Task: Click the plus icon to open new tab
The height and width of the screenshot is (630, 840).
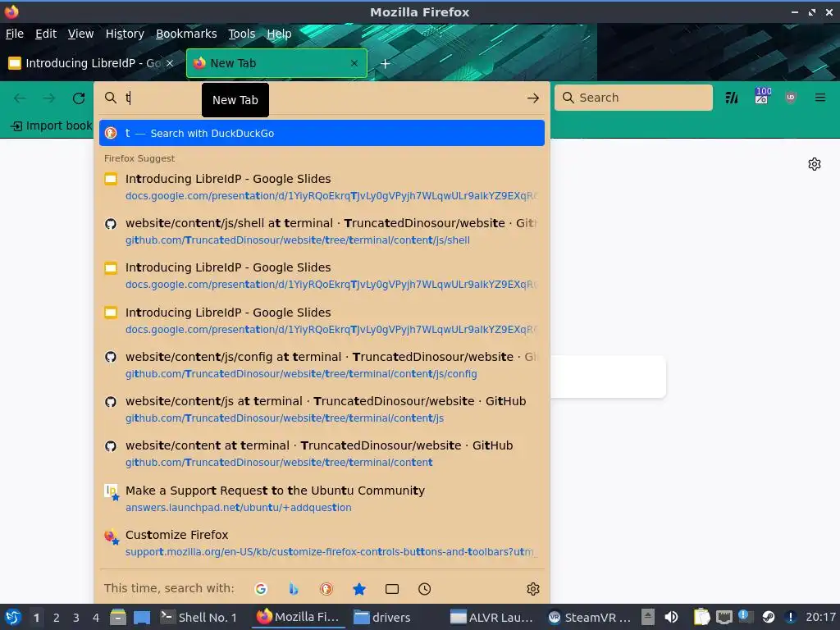Action: click(x=386, y=64)
